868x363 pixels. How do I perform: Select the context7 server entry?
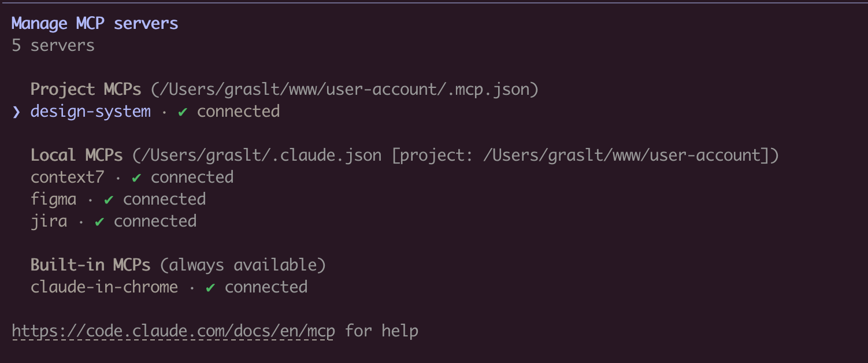coord(67,177)
